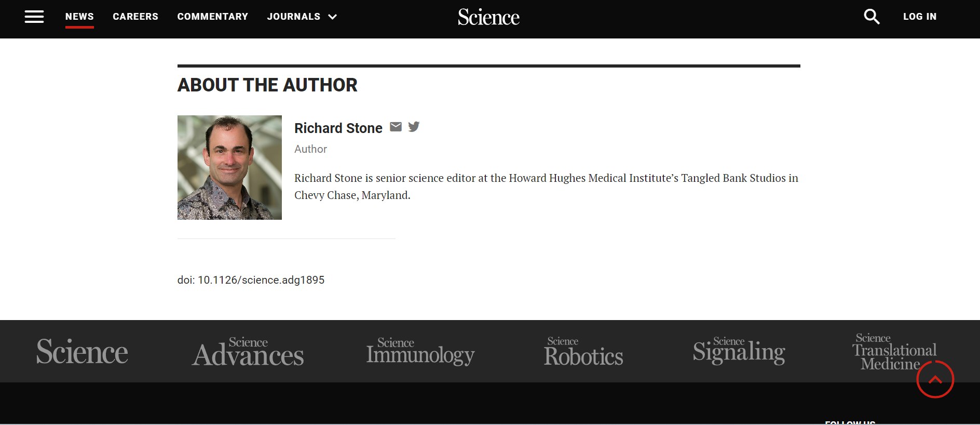Click the scroll-to-top arrow button
The height and width of the screenshot is (425, 980).
click(935, 379)
